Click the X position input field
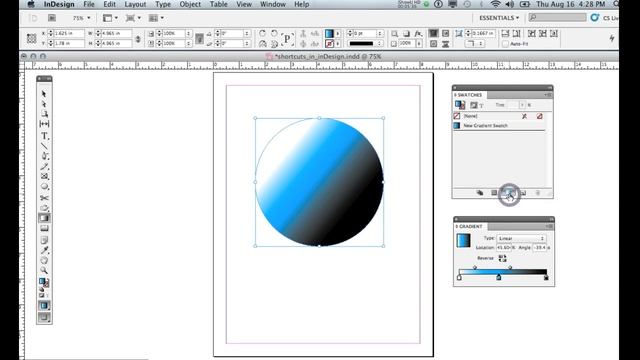 [x=69, y=33]
